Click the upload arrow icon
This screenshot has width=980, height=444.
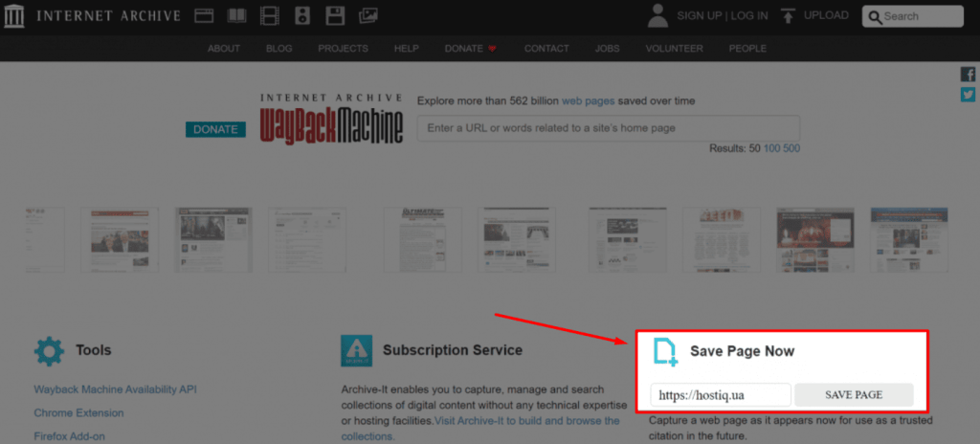coord(789,15)
